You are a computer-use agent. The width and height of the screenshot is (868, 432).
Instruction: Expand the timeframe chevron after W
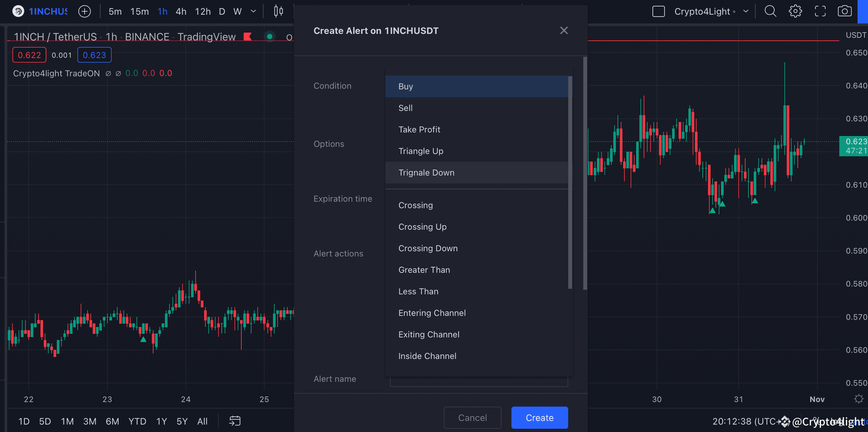253,11
